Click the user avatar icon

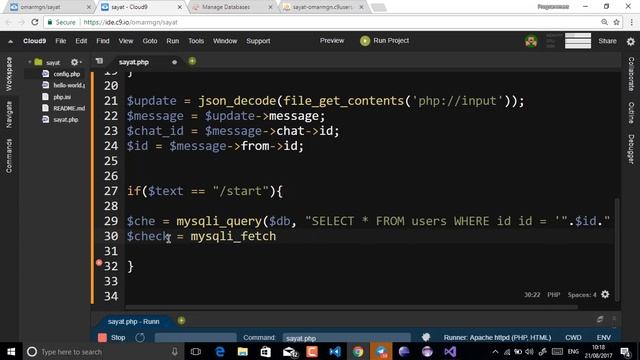(x=531, y=41)
